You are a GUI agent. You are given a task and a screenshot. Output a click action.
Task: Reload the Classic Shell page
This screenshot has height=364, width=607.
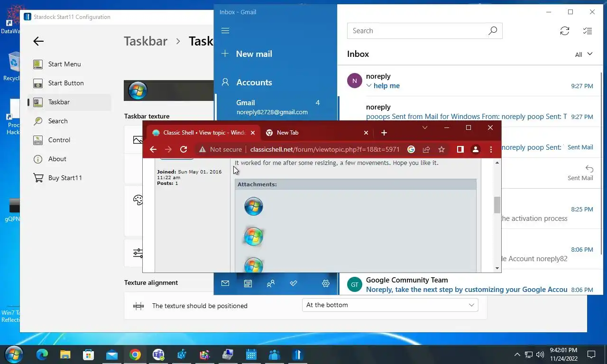point(184,149)
